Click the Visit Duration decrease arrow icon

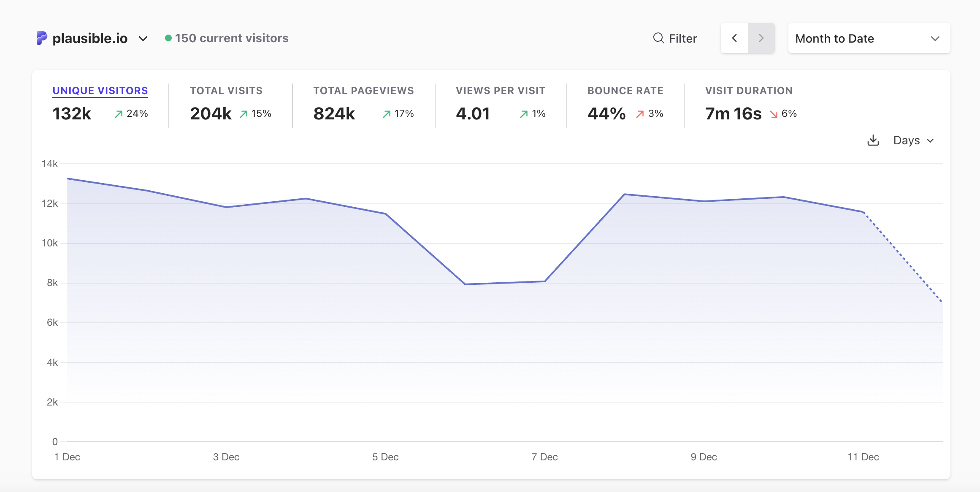773,114
